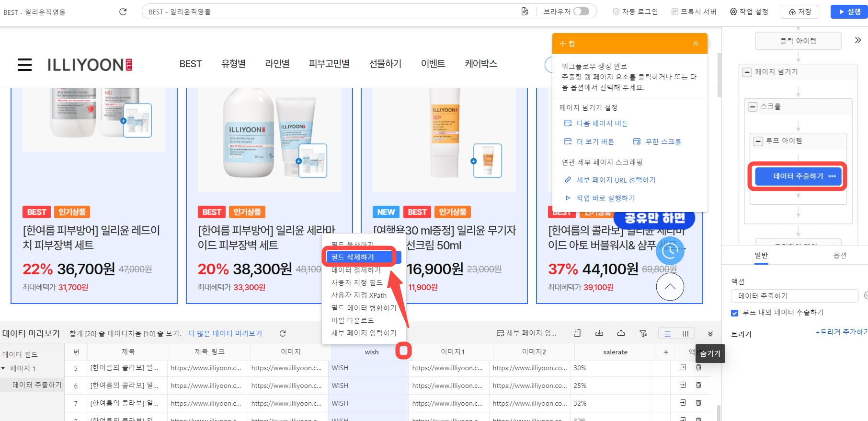Collapse 페이지 1 in data field tree

[3, 368]
